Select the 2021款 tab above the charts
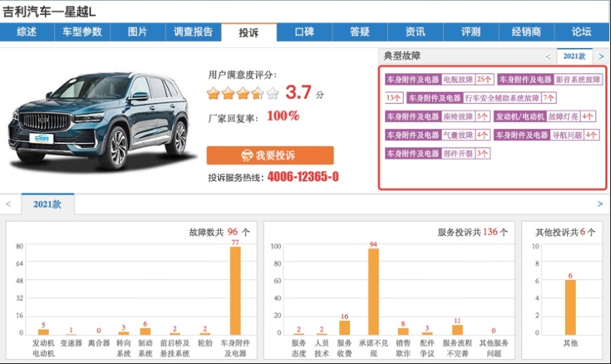Viewport: 611px width, 364px height. tap(47, 204)
